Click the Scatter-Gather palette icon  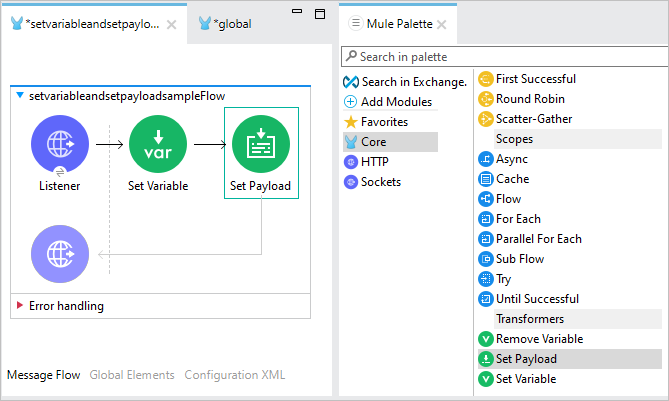tap(486, 119)
